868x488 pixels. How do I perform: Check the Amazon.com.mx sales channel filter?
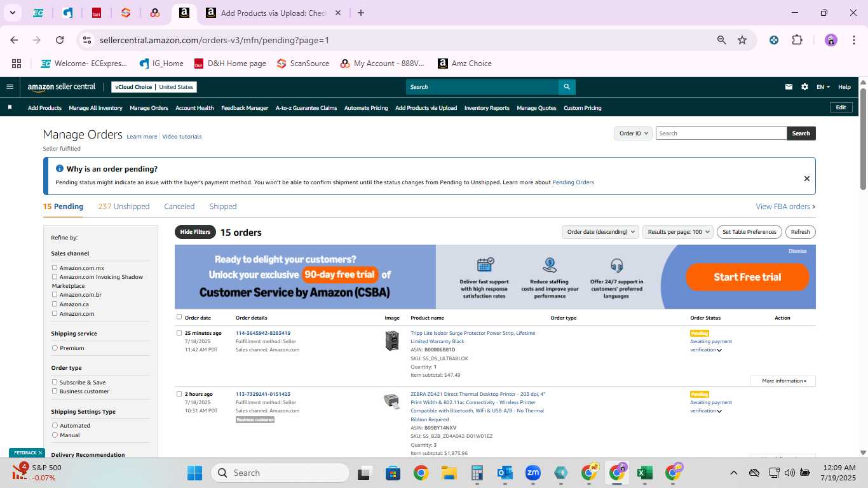click(x=55, y=268)
